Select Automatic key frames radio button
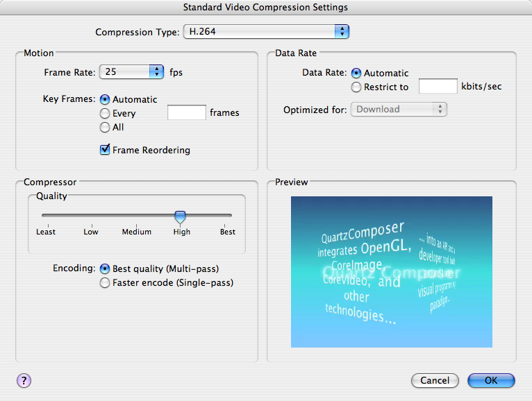 (106, 99)
